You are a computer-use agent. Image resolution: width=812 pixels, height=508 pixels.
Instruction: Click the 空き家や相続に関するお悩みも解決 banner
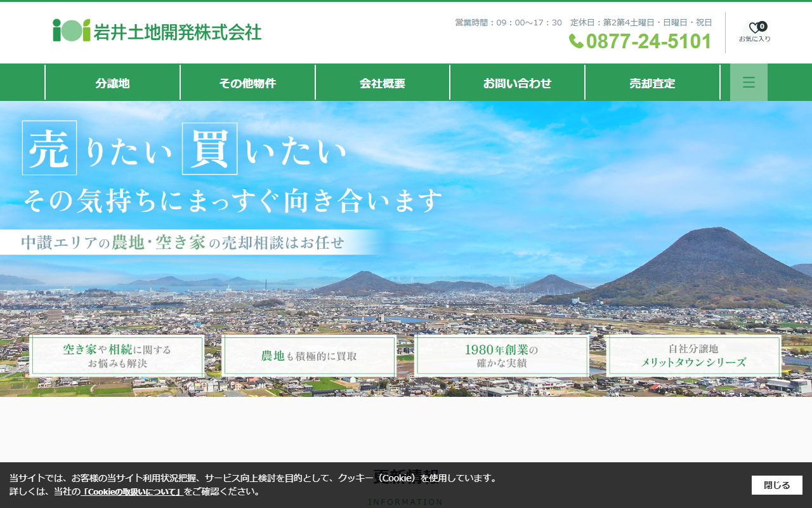[x=117, y=356]
